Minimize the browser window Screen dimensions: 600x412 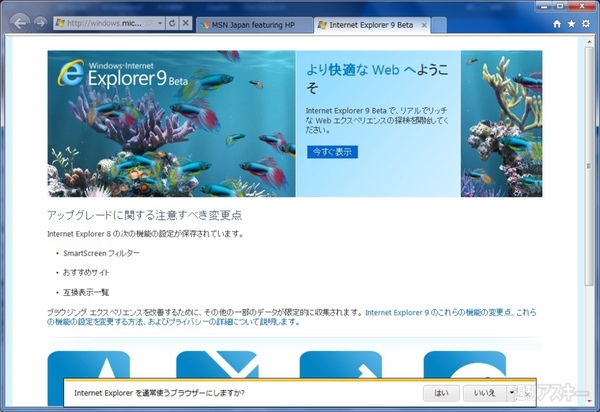[543, 5]
